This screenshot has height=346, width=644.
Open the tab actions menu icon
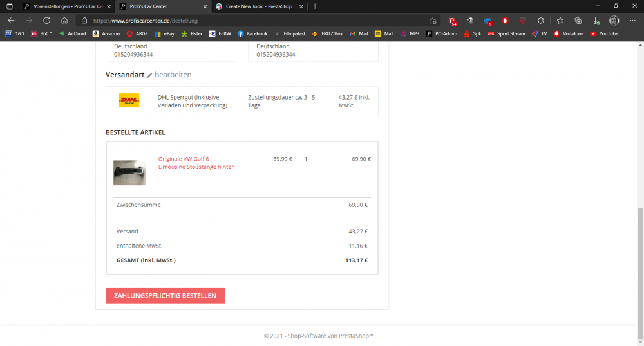pos(10,6)
